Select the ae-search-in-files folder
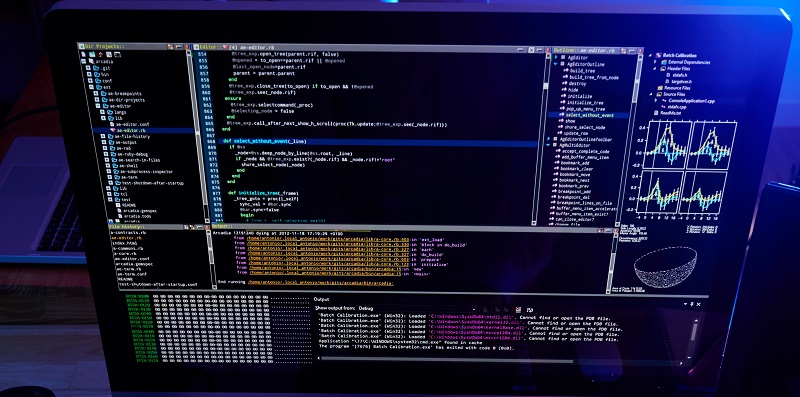This screenshot has height=397, width=800. point(139,160)
